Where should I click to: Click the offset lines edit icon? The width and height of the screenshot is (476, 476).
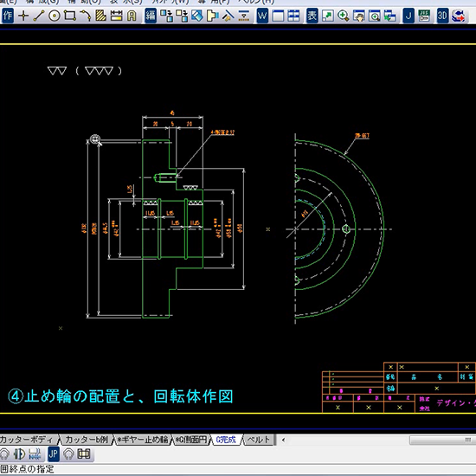click(243, 16)
